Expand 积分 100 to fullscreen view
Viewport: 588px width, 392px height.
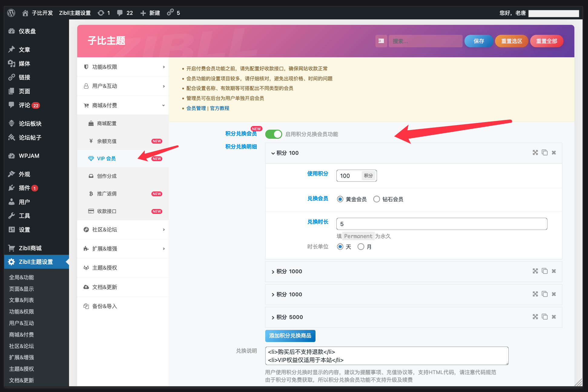[x=535, y=153]
